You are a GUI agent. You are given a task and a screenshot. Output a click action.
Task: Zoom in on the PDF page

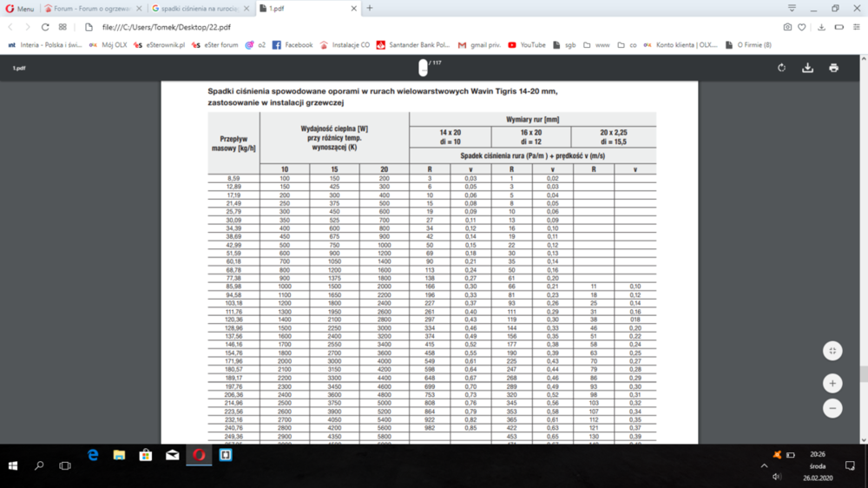tap(832, 383)
